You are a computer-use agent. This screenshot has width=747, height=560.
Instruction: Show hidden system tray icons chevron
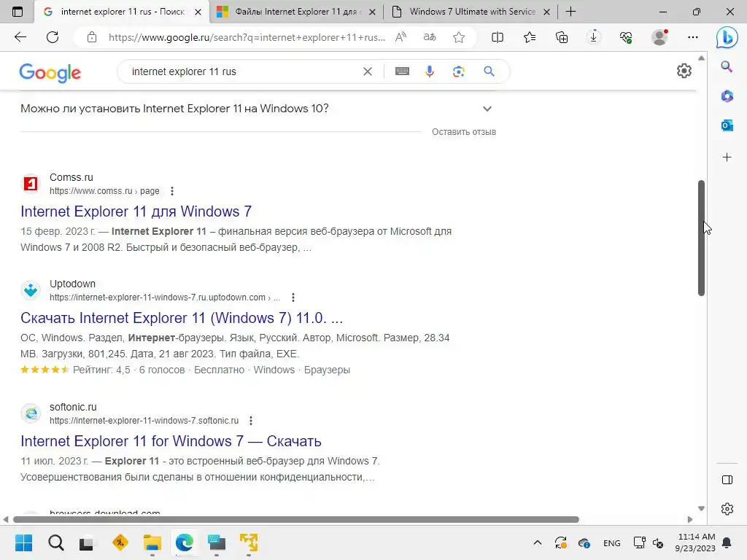(x=538, y=542)
